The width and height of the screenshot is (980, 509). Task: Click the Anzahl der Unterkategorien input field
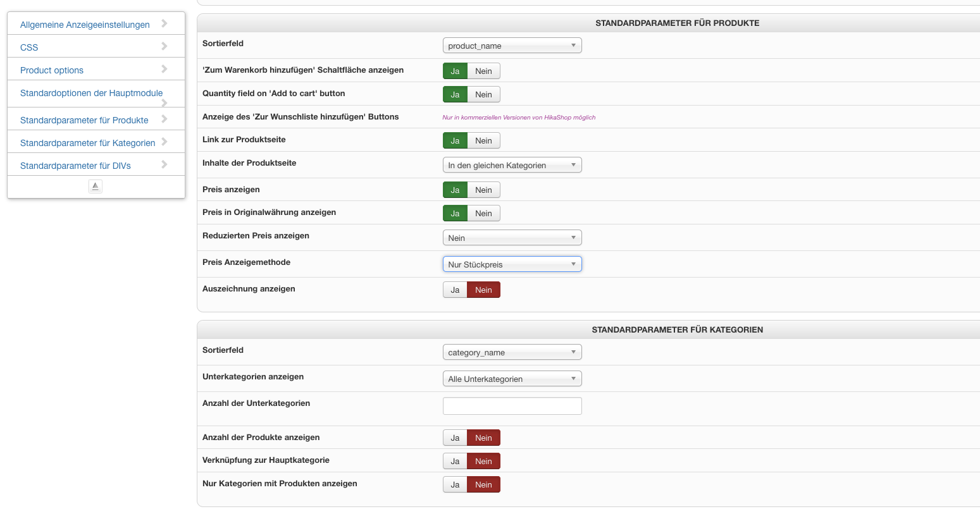[x=512, y=406]
